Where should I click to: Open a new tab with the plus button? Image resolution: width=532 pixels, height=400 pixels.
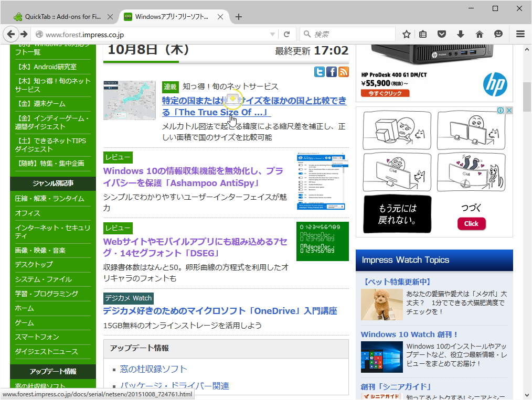point(239,16)
